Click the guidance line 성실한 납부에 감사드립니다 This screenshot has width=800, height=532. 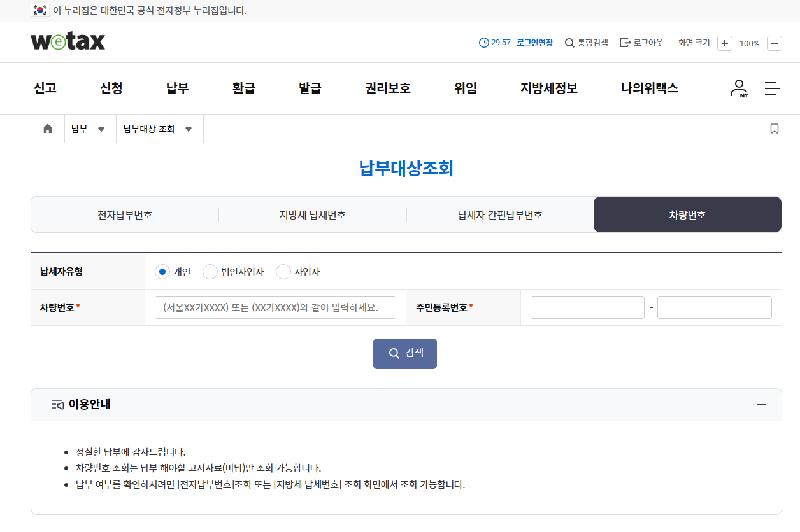pos(131,452)
